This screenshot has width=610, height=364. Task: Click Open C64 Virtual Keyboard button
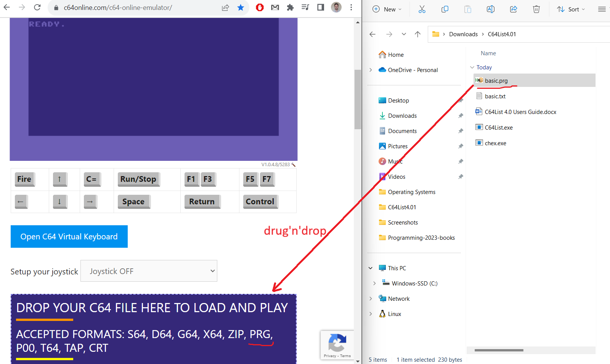coord(69,237)
